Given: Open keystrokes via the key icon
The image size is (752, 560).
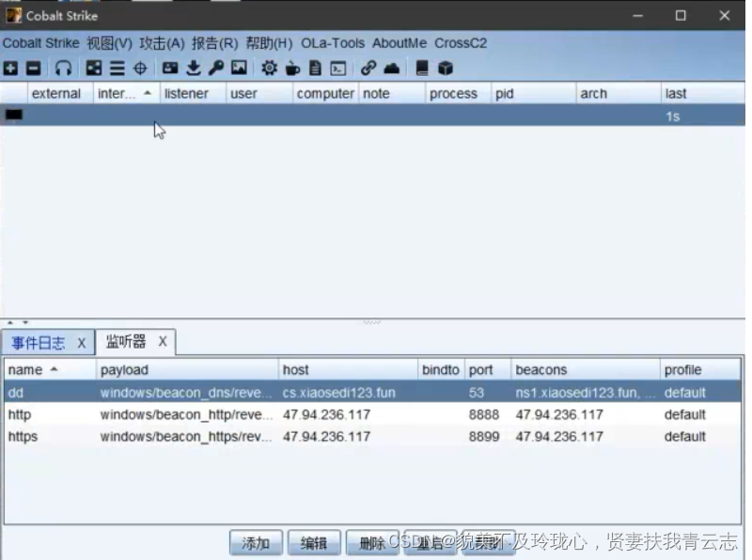Looking at the screenshot, I should [x=216, y=68].
